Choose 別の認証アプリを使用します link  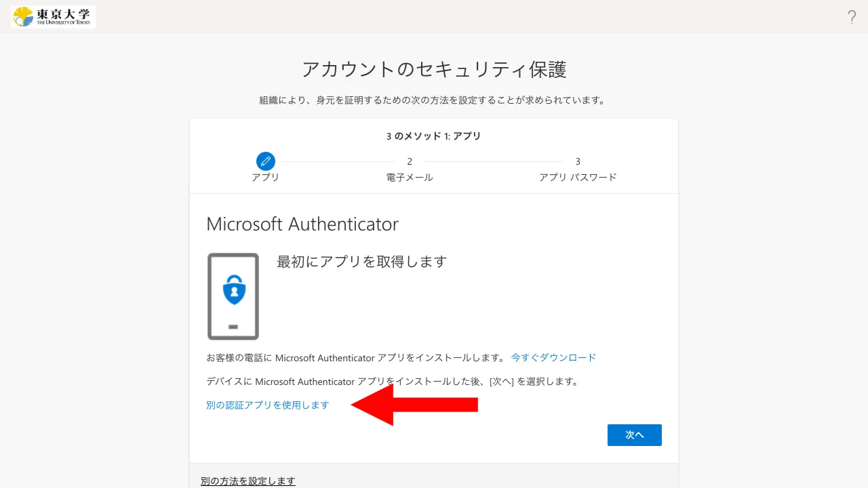(x=267, y=405)
